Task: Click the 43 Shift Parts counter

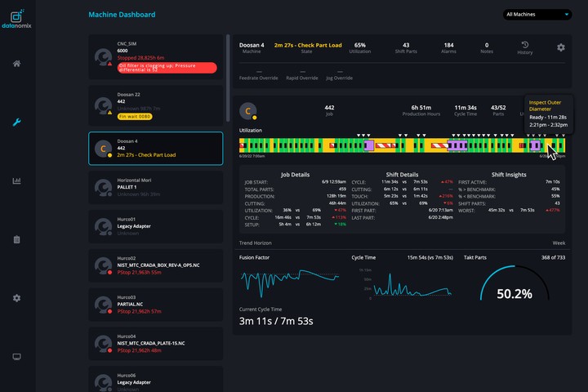Action: [406, 47]
